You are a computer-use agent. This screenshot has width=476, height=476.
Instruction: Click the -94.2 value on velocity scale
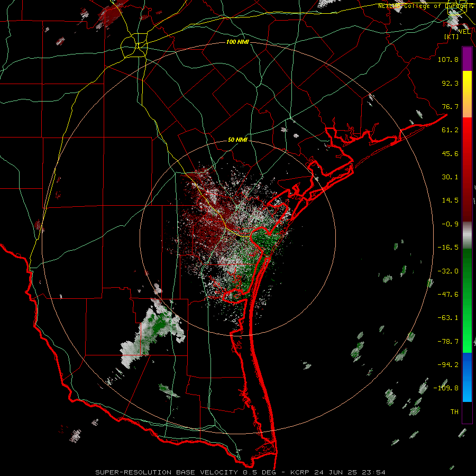pos(448,364)
